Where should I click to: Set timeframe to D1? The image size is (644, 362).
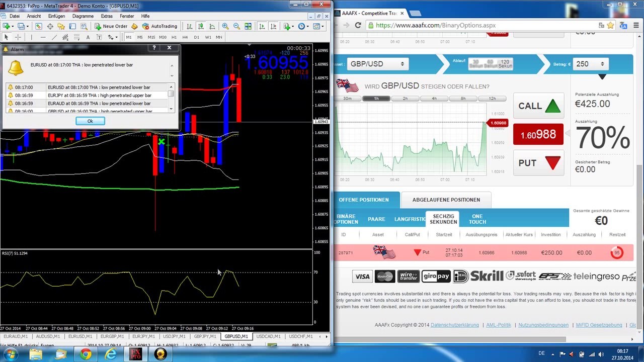(197, 37)
